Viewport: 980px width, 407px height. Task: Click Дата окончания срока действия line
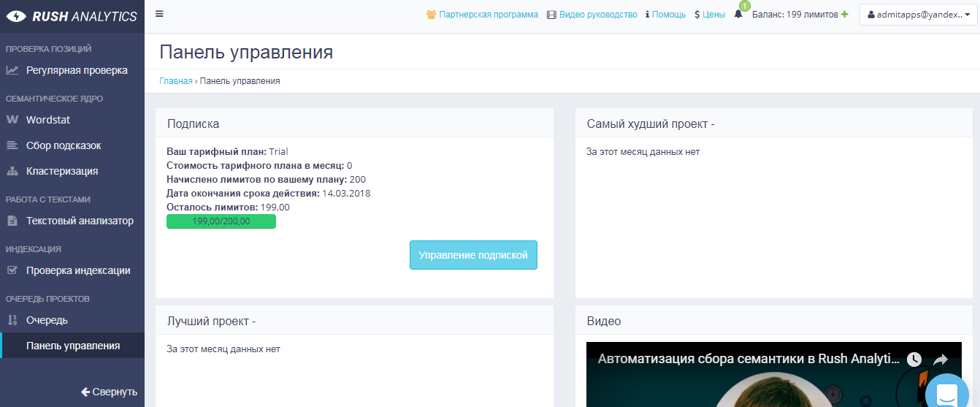tap(269, 194)
